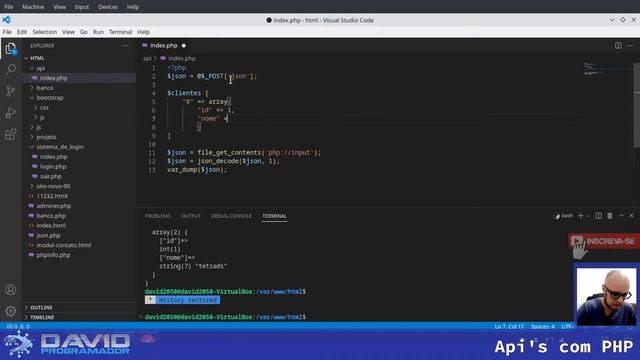Switch to the Debug Console tab
Viewport: 640px width, 360px height.
point(231,216)
